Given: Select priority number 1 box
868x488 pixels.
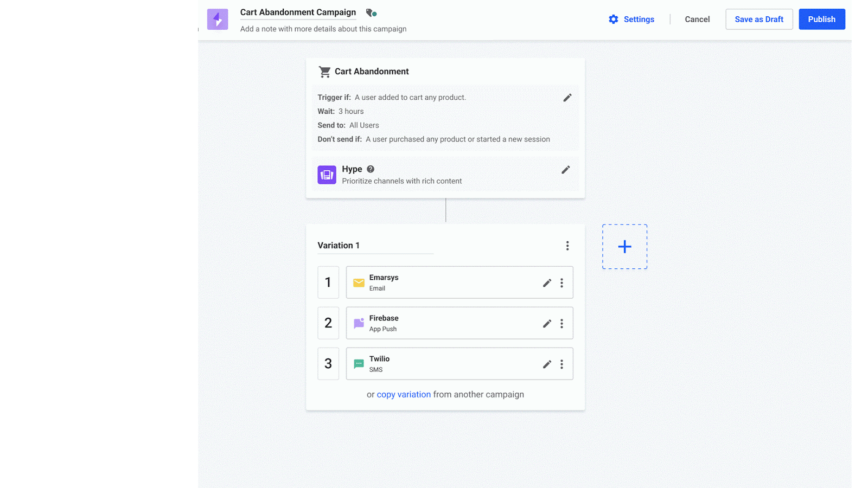Looking at the screenshot, I should [328, 282].
